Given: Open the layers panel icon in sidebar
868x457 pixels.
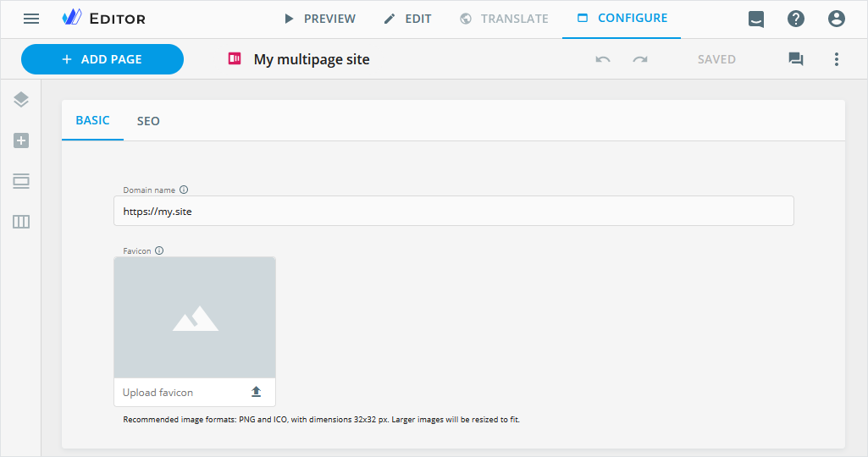Looking at the screenshot, I should [x=21, y=100].
